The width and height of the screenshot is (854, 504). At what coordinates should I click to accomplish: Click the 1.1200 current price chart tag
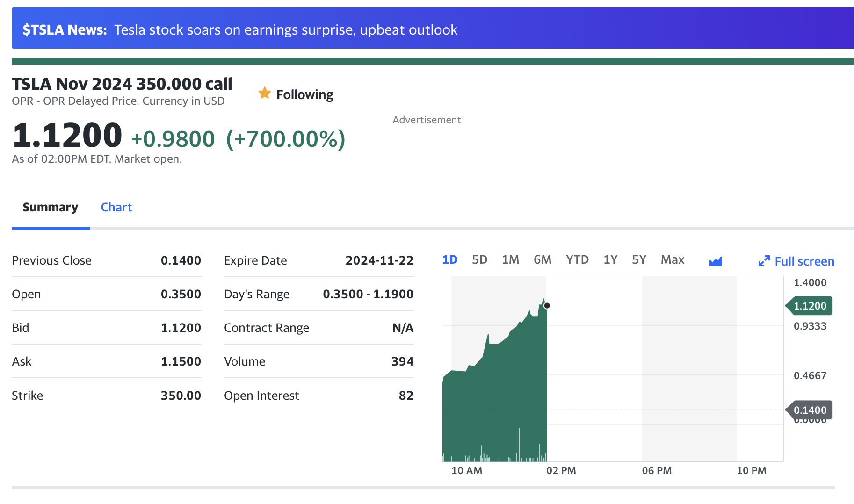pos(810,306)
